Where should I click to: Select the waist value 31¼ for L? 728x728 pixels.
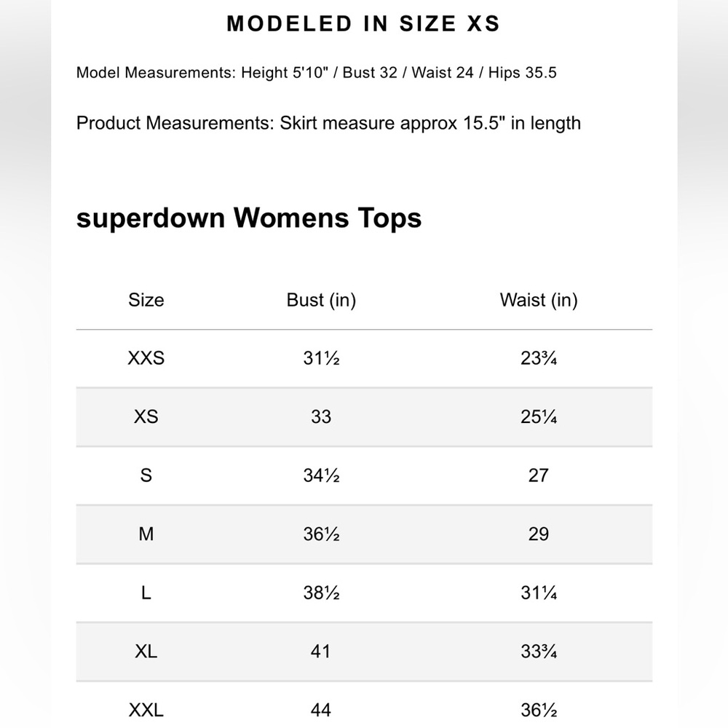click(x=539, y=593)
